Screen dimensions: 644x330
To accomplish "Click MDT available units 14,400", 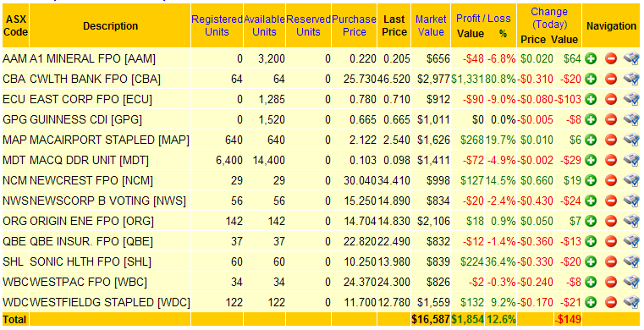I will [x=268, y=160].
